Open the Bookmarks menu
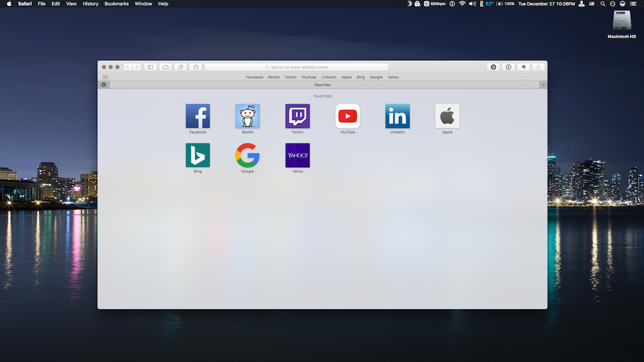This screenshot has height=362, width=644. coord(116,4)
